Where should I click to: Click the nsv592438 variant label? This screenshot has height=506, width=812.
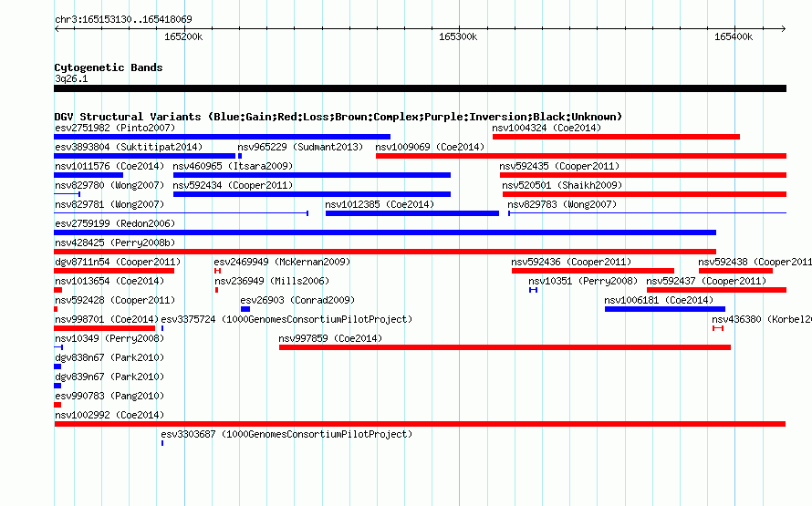pyautogui.click(x=755, y=262)
